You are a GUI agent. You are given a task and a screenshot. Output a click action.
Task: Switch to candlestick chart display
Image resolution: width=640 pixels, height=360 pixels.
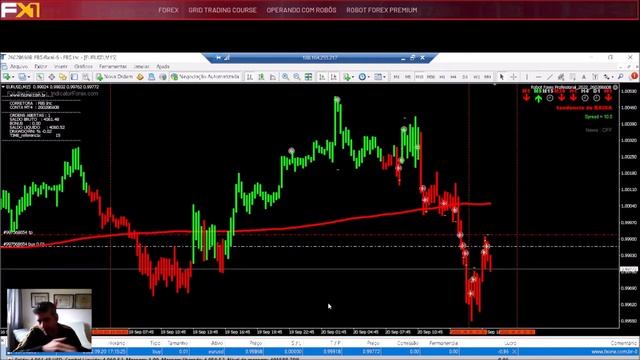click(261, 77)
